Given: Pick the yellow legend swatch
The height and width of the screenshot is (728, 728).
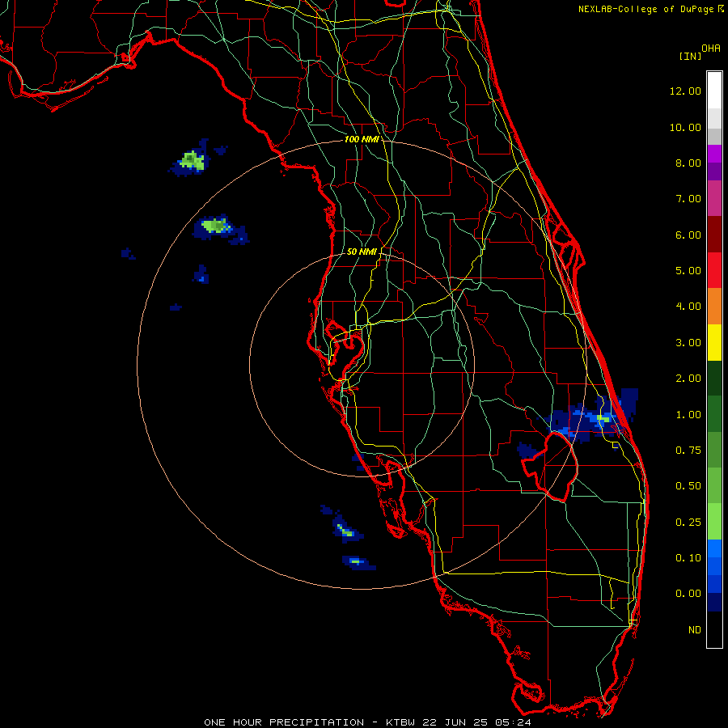Looking at the screenshot, I should (x=714, y=342).
